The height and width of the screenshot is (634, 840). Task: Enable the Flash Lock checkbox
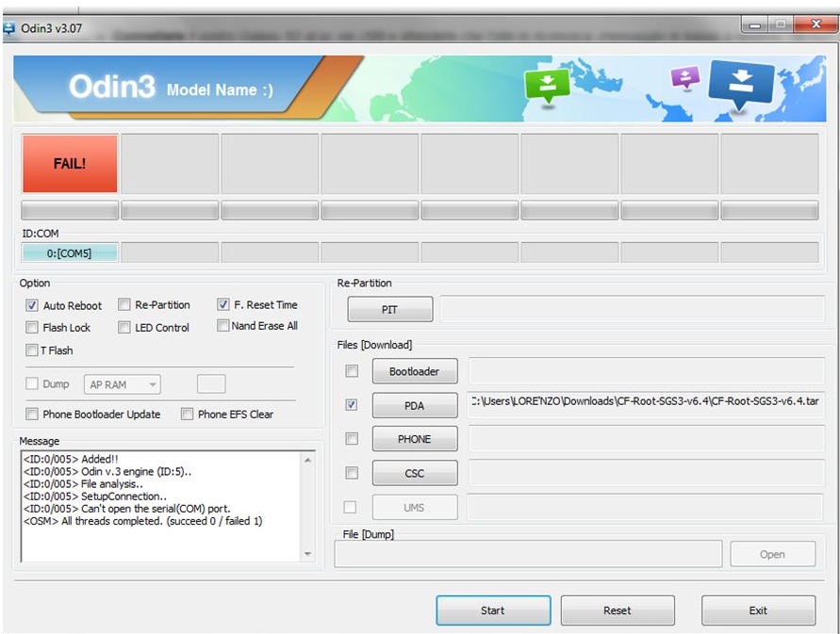[32, 327]
